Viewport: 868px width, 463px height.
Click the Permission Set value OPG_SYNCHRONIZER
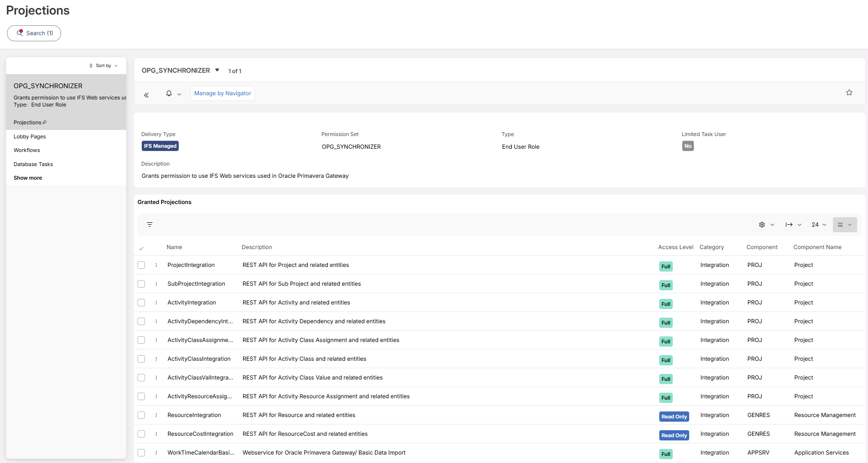[351, 147]
